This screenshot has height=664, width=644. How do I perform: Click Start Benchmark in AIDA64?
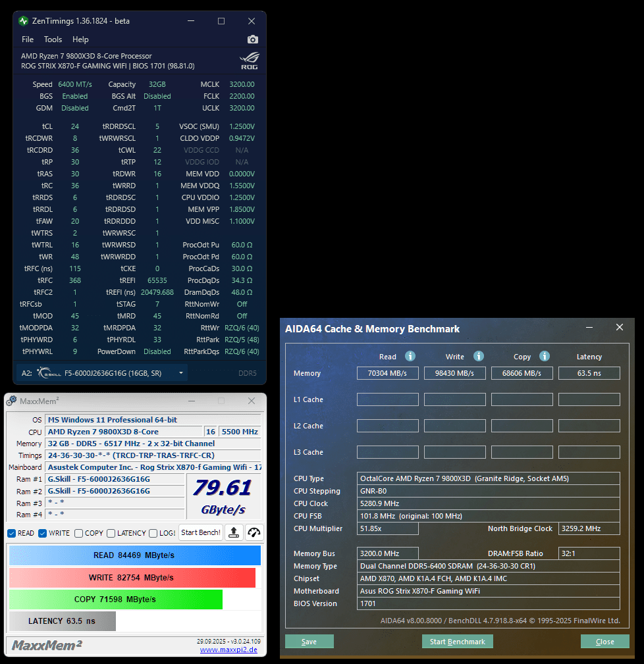point(457,641)
